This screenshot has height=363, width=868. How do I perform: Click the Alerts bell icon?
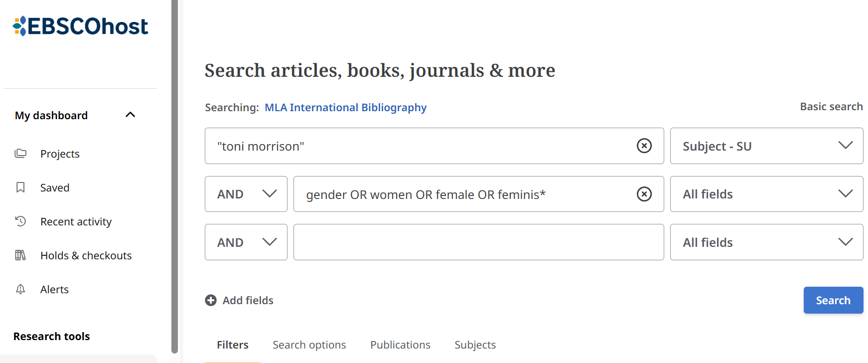20,289
